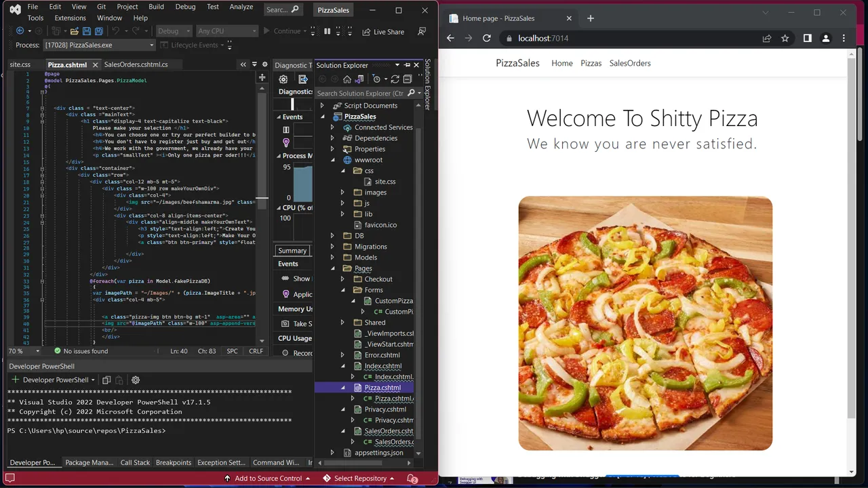868x488 pixels.
Task: Click the Sync/refresh icon in Solution Explorer toolbar
Action: [x=395, y=79]
